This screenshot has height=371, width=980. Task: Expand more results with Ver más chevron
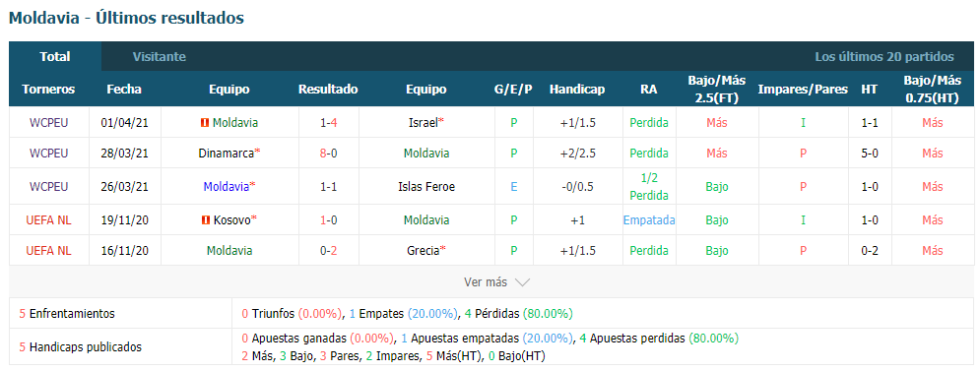(496, 282)
